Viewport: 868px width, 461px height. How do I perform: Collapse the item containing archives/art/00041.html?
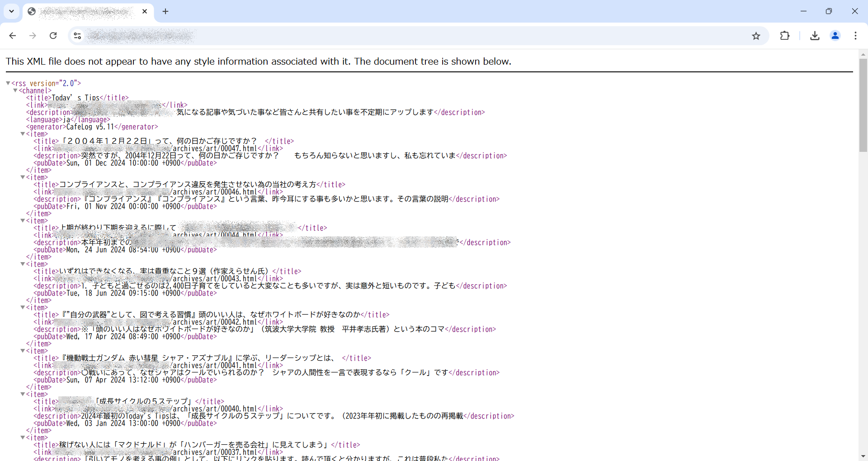[x=23, y=351]
